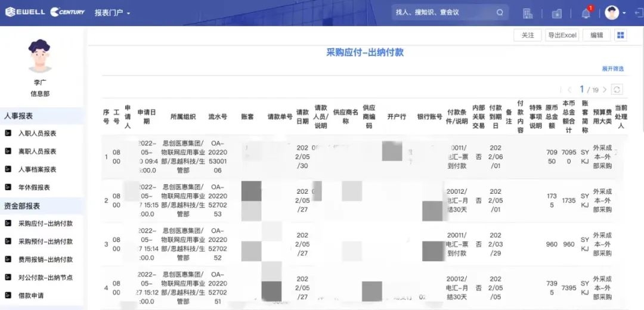The image size is (644, 310).
Task: Click the 请款单号 column header
Action: coord(280,117)
